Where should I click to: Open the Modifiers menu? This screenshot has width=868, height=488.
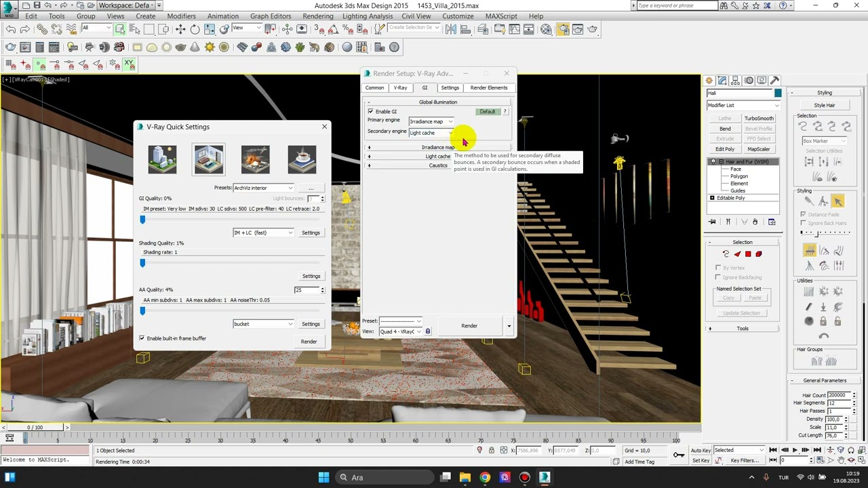[181, 16]
